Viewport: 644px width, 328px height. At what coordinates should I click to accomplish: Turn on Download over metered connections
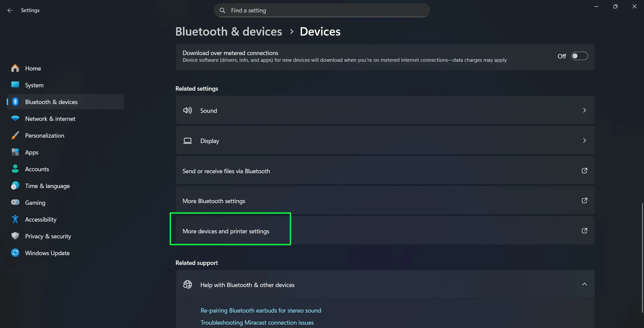pyautogui.click(x=579, y=56)
